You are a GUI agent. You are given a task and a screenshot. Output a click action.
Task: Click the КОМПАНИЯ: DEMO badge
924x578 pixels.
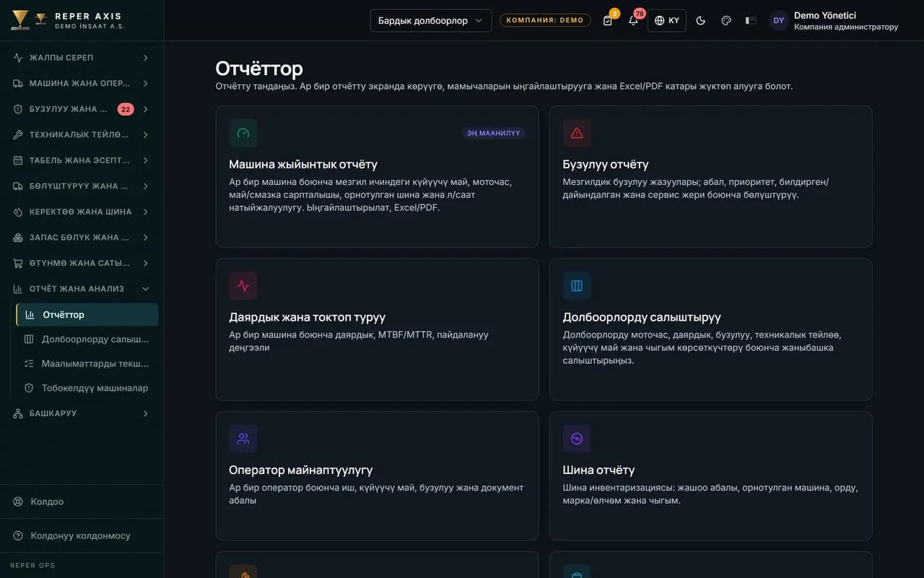click(x=545, y=20)
